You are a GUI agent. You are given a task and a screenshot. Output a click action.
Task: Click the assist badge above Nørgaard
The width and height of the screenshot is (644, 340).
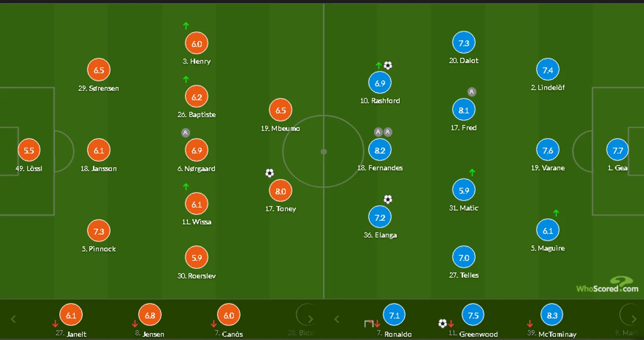(186, 132)
